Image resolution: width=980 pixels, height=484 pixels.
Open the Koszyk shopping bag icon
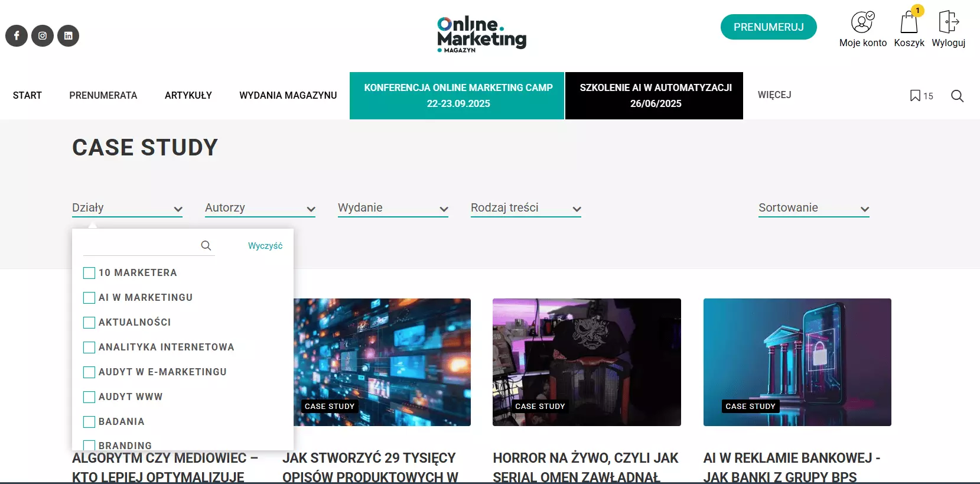(909, 22)
